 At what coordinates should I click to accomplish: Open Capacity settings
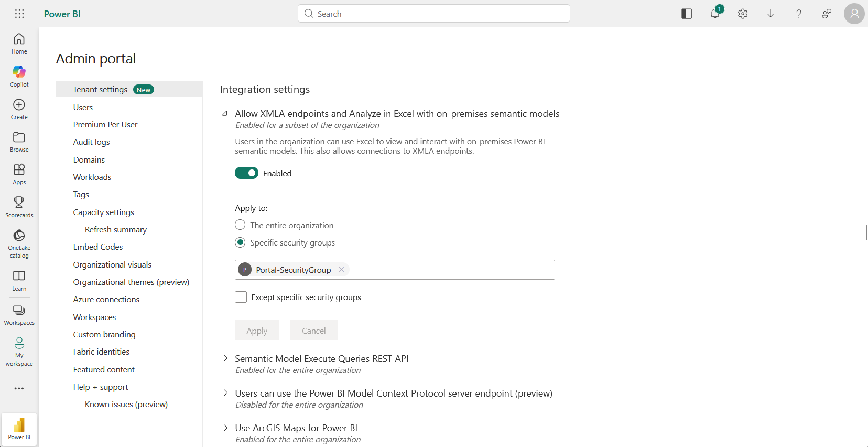104,212
